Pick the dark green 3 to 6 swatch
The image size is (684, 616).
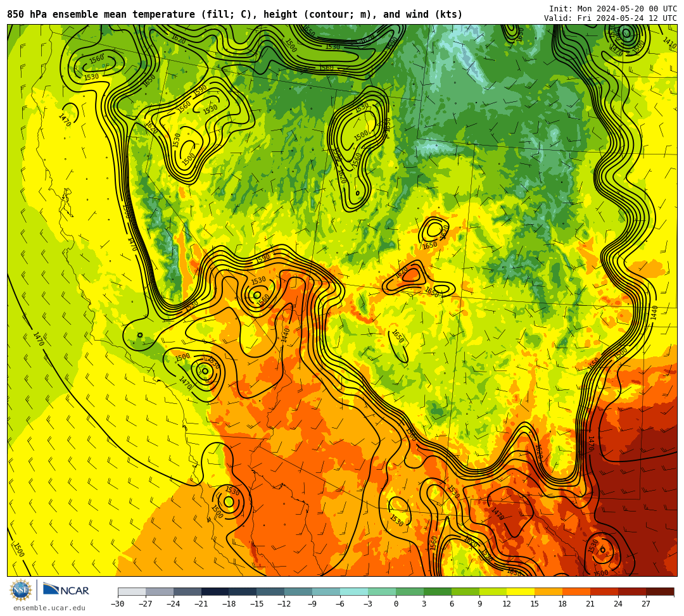(x=438, y=591)
